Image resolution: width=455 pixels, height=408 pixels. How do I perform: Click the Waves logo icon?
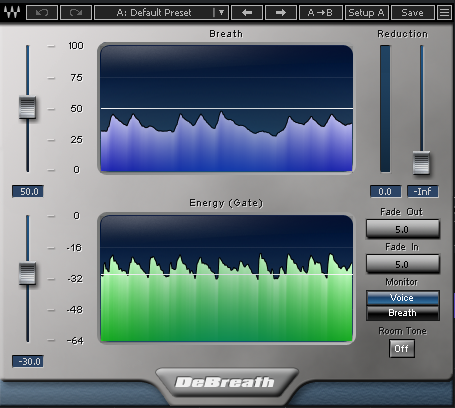[12, 12]
